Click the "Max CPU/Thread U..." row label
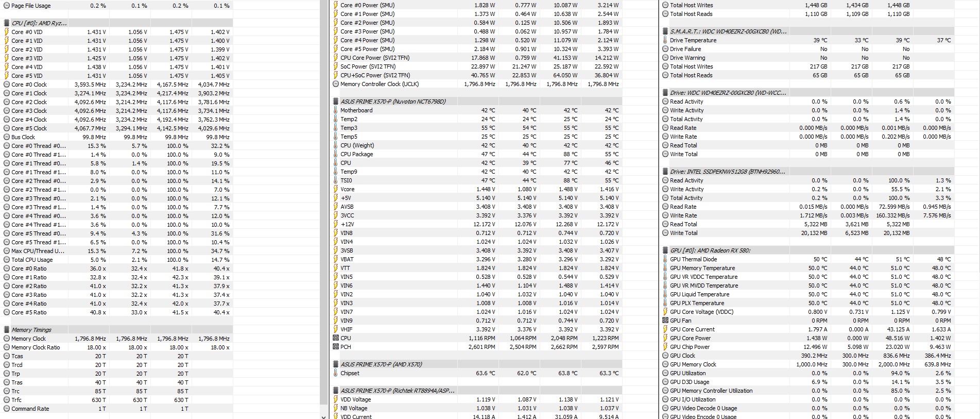 coord(38,251)
